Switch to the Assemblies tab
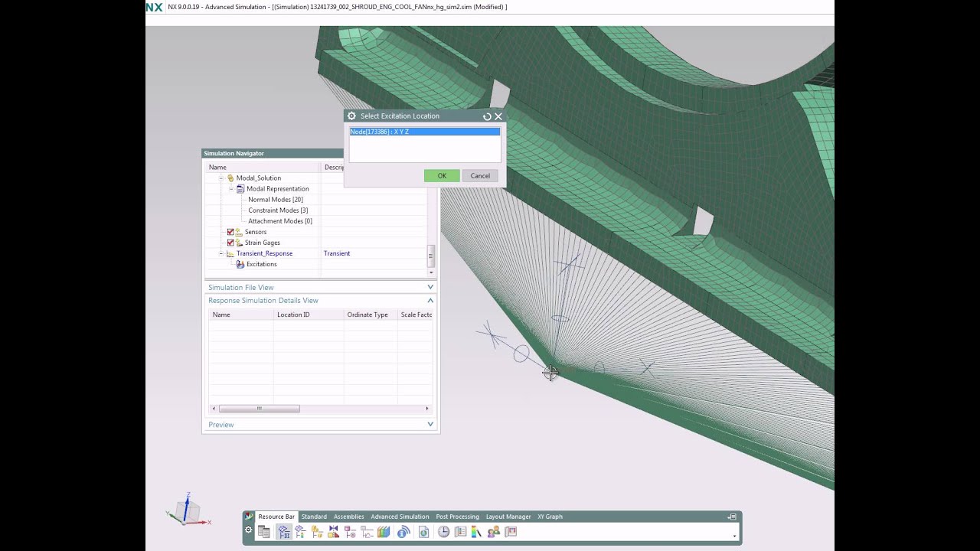 pyautogui.click(x=349, y=517)
